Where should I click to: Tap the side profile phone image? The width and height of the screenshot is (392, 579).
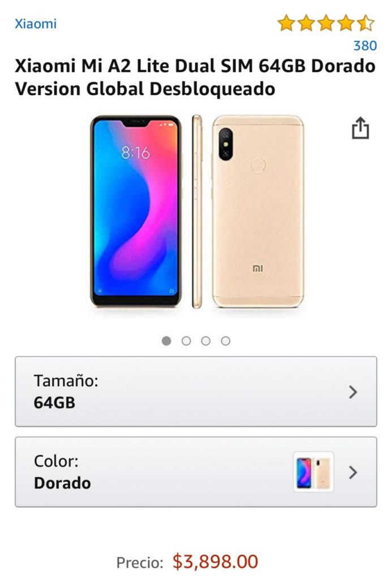click(x=197, y=211)
